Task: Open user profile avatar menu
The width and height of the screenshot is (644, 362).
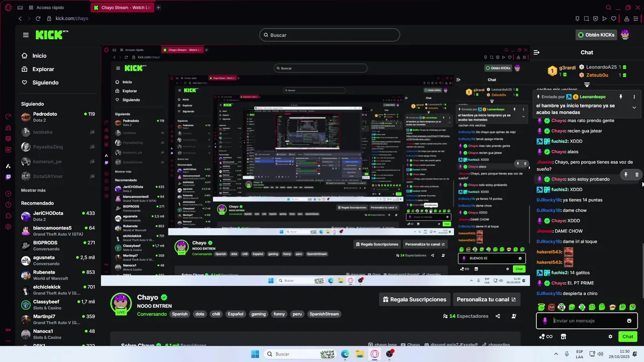Action: [625, 35]
